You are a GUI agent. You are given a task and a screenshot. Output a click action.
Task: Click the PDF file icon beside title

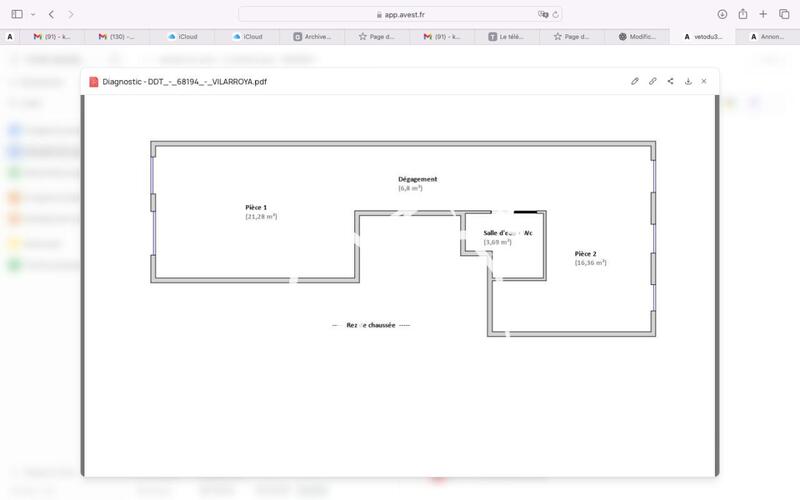[94, 81]
